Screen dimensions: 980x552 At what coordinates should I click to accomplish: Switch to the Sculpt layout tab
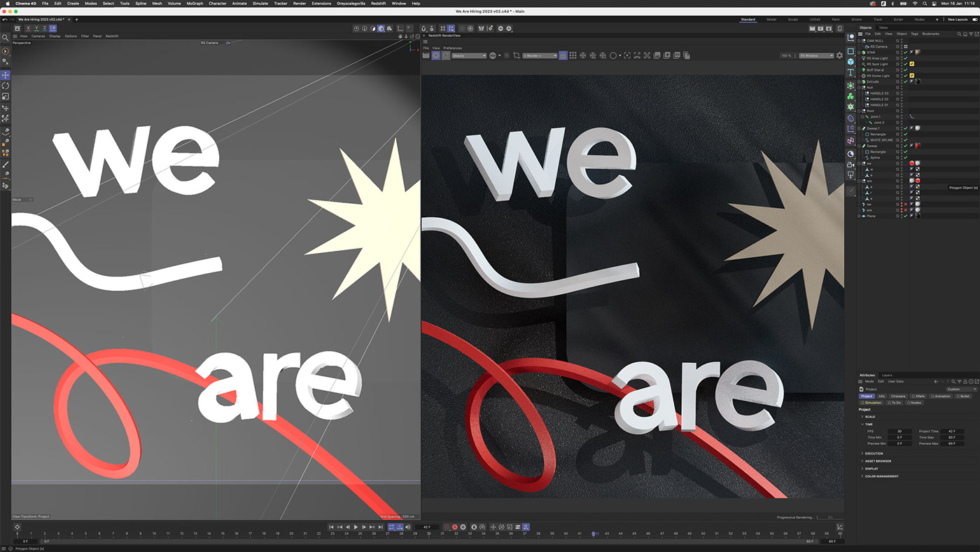tap(793, 20)
